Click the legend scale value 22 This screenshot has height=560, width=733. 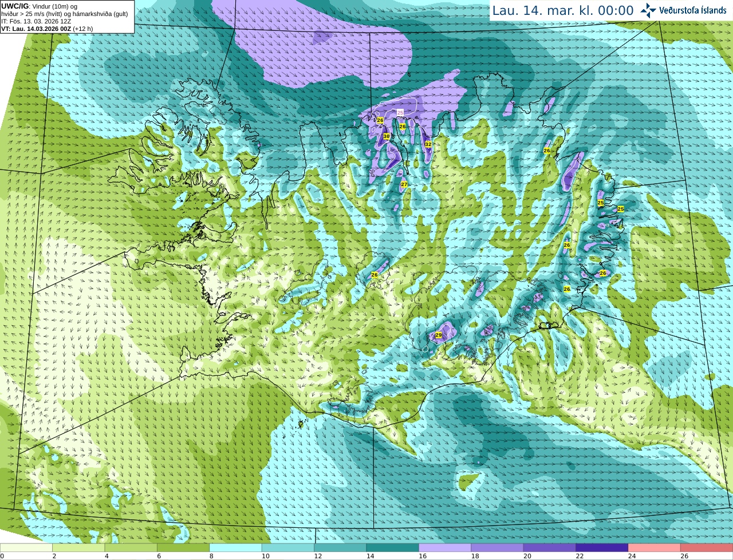[580, 556]
